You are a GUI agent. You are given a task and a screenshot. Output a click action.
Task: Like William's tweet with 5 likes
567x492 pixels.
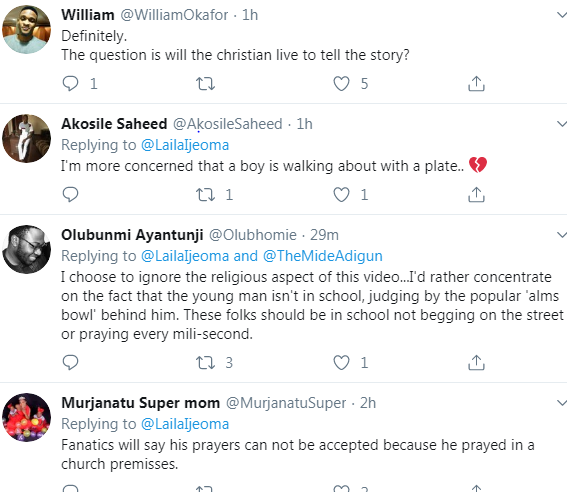point(341,84)
